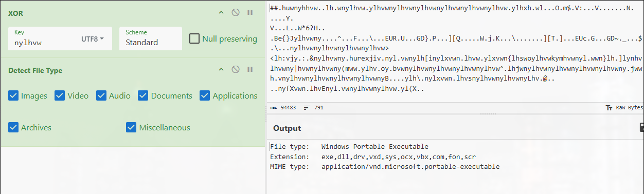644x194 pixels.
Task: Disable the Detect File Type operation
Action: tap(236, 70)
